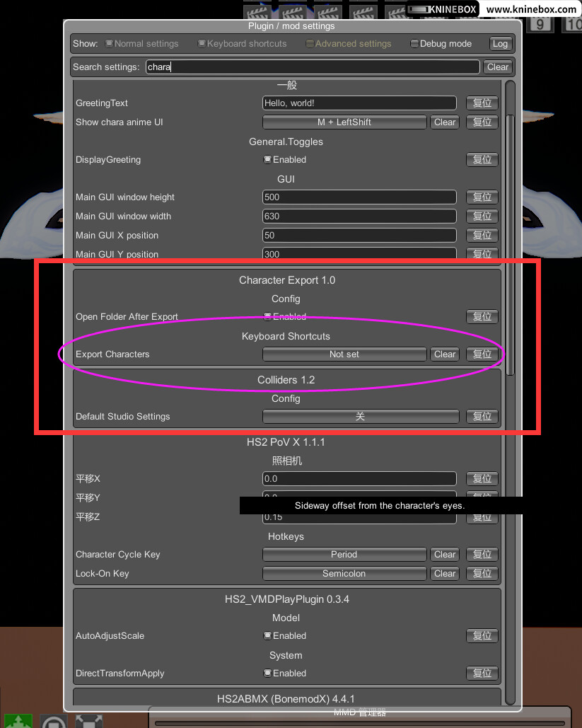This screenshot has width=582, height=728.
Task: Reset Open Folder After Export setting
Action: pos(482,317)
